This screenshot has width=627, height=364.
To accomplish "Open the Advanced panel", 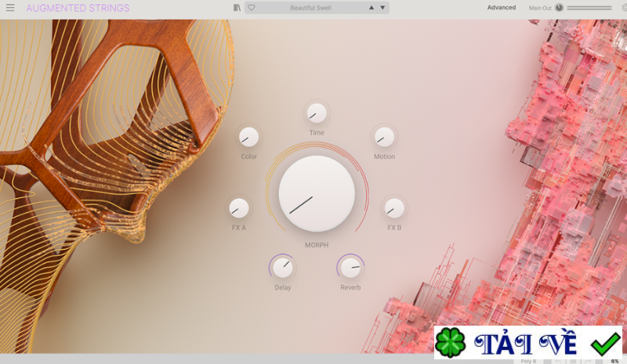I will pos(502,8).
